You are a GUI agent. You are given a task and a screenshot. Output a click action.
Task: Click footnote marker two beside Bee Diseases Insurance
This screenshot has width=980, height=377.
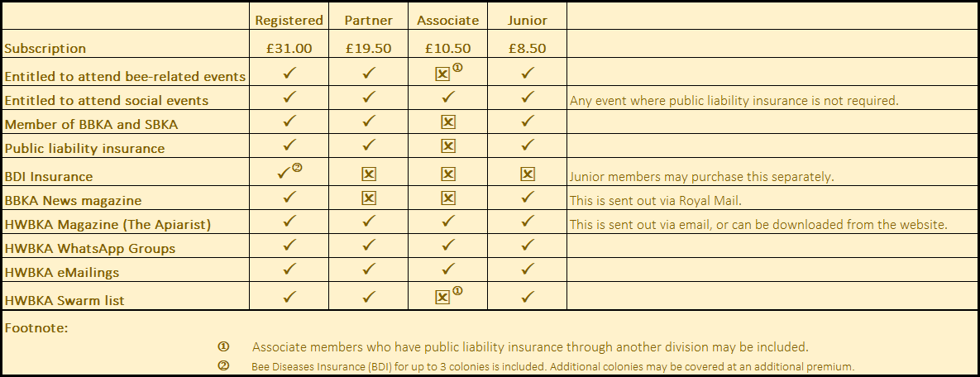click(x=222, y=365)
